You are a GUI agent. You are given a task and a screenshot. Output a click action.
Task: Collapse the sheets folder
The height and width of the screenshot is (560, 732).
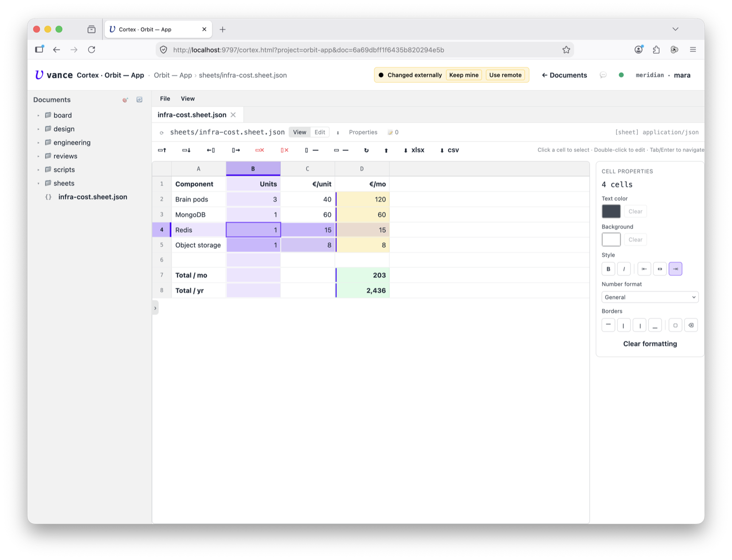[x=38, y=183]
